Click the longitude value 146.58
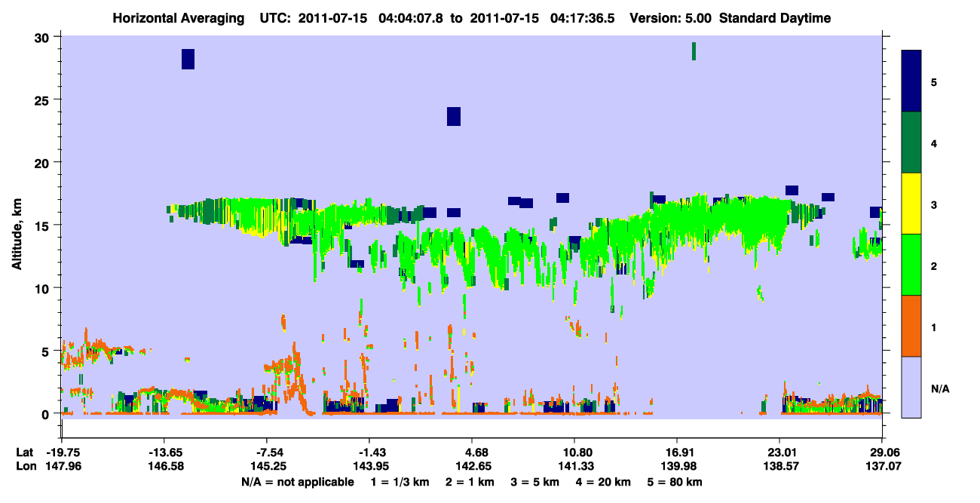The width and height of the screenshot is (980, 503). [164, 466]
